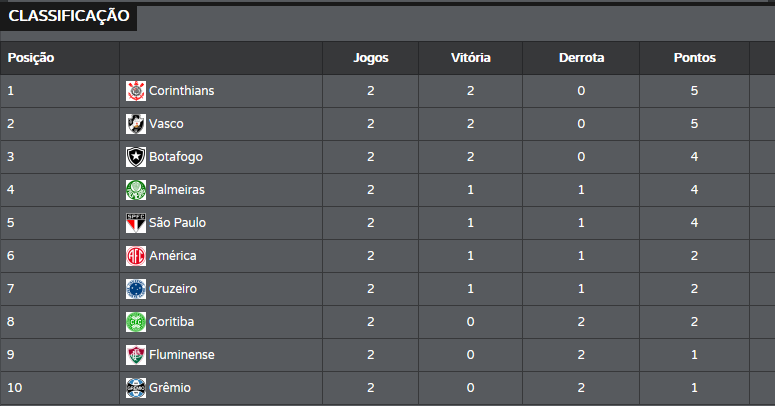
Task: Click the Corinthians club crest icon
Action: pos(135,91)
